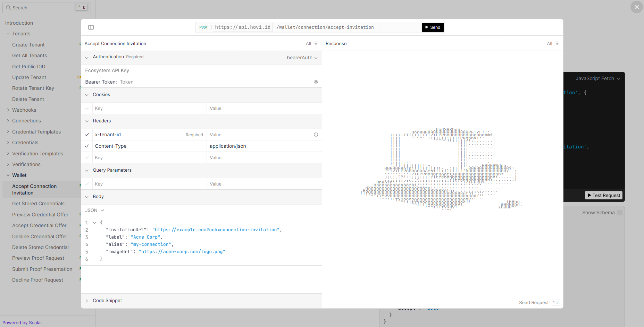The height and width of the screenshot is (327, 644).
Task: Open JavaScript Fetch language dropdown
Action: point(597,78)
